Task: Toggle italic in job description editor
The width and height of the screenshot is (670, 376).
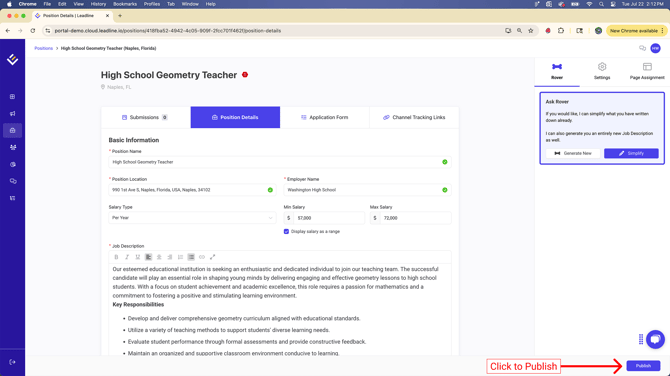Action: pos(127,257)
